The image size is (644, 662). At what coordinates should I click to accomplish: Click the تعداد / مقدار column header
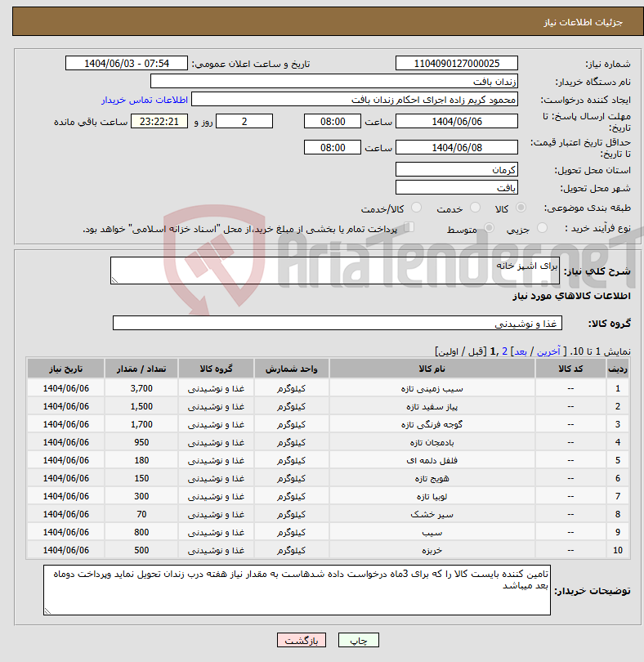coord(141,369)
